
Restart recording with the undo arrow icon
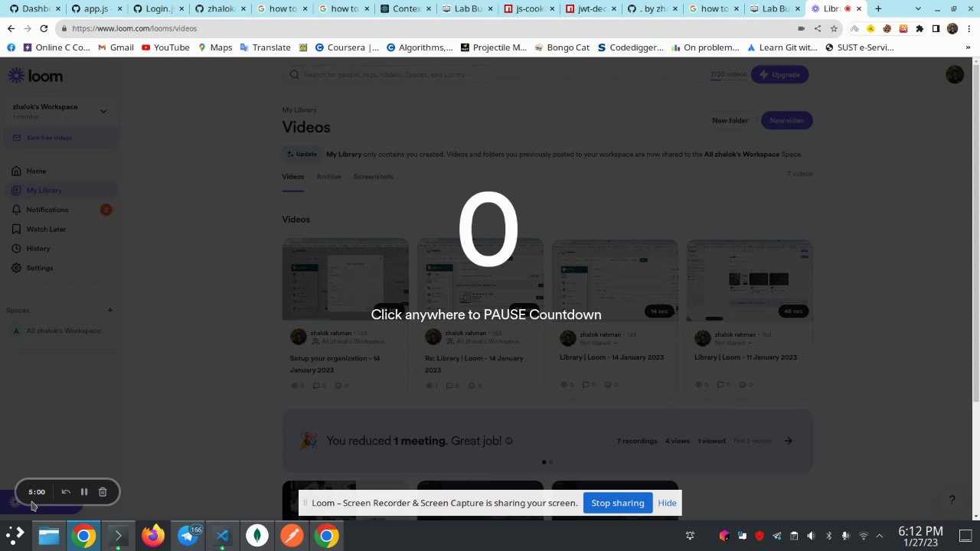tap(66, 492)
